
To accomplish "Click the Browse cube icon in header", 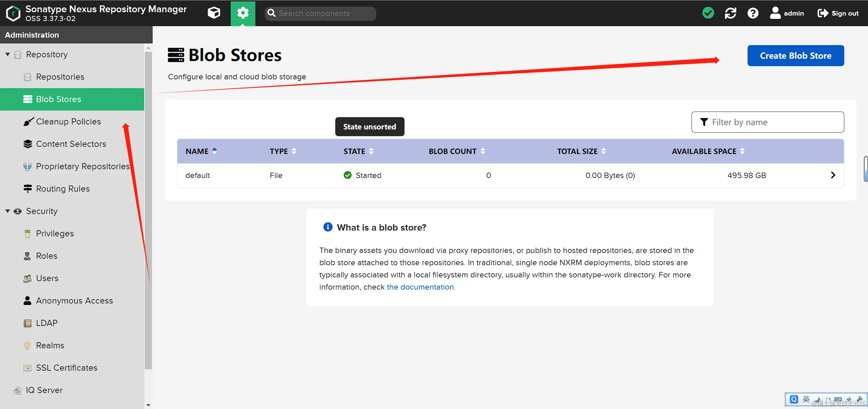I will (214, 13).
